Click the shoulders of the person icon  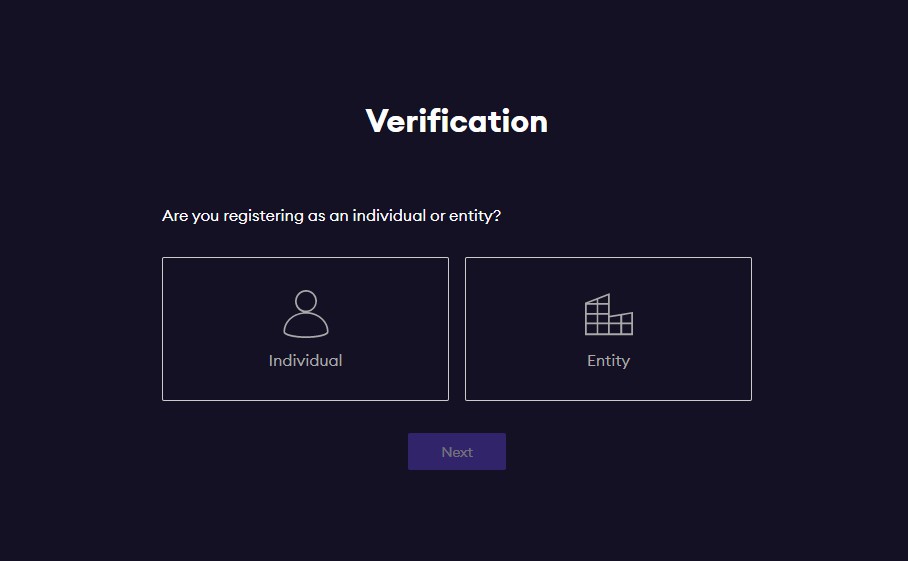coord(306,326)
